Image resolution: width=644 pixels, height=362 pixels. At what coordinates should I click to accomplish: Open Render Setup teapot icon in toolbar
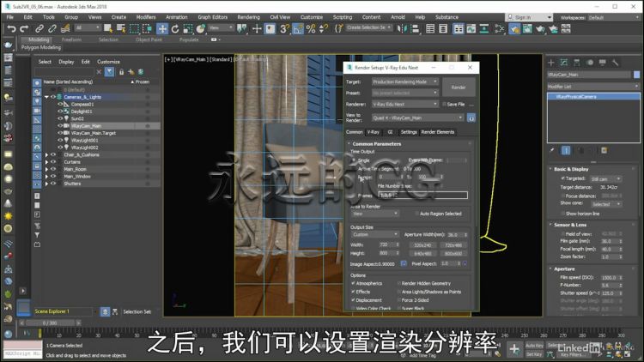pyautogui.click(x=514, y=28)
